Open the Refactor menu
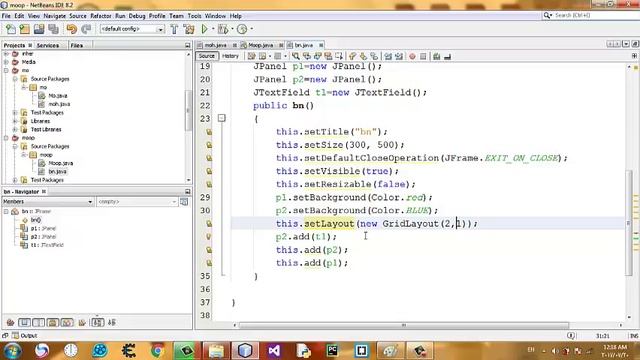Viewport: 640px width, 360px height. (100, 16)
